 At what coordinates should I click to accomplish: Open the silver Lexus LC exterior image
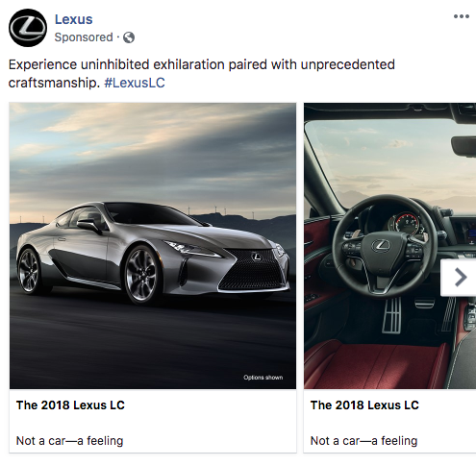point(153,246)
